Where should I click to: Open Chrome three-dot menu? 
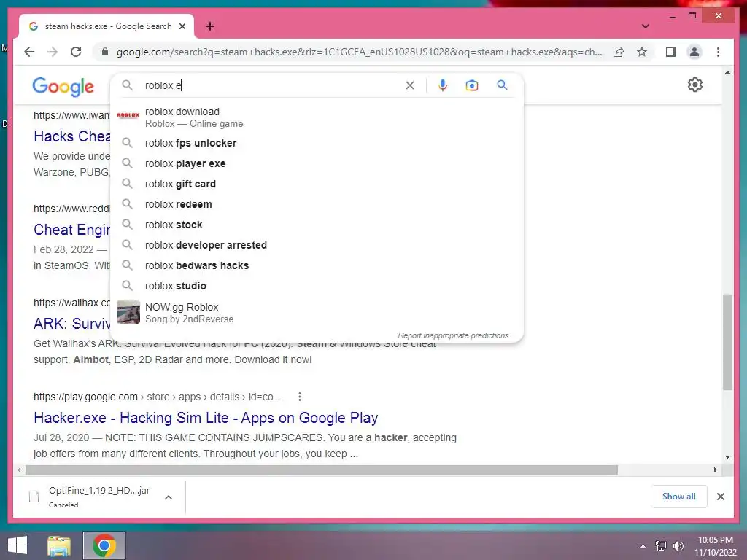coord(718,52)
